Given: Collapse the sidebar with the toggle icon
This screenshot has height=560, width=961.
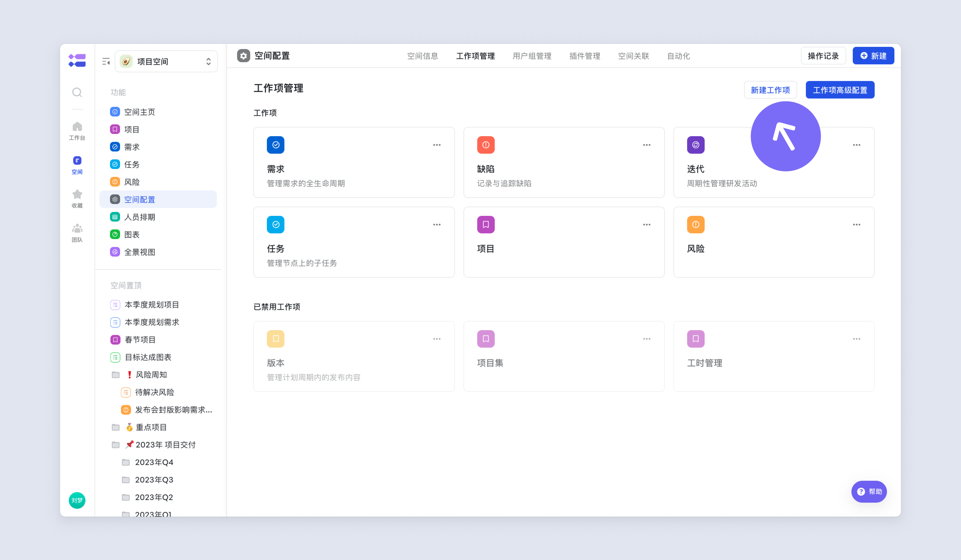Looking at the screenshot, I should tap(106, 61).
